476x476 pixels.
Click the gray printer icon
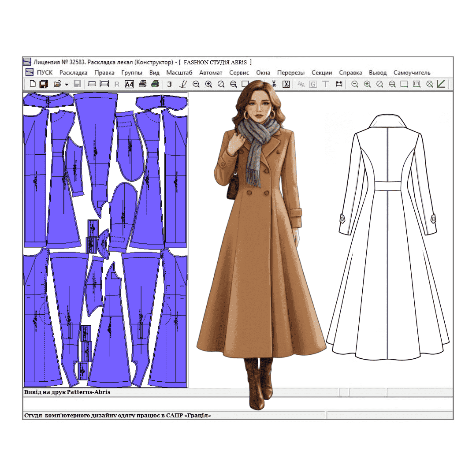point(142,84)
